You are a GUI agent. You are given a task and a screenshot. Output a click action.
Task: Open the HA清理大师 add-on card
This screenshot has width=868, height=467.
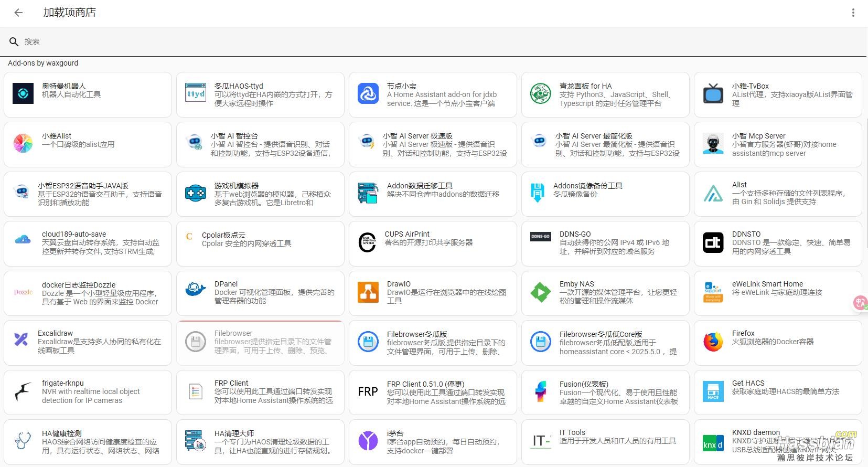point(260,442)
